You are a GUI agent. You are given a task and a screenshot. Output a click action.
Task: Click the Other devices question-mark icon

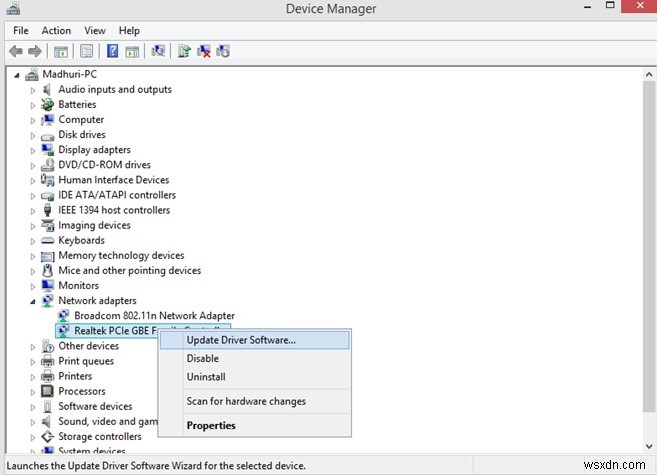click(47, 346)
